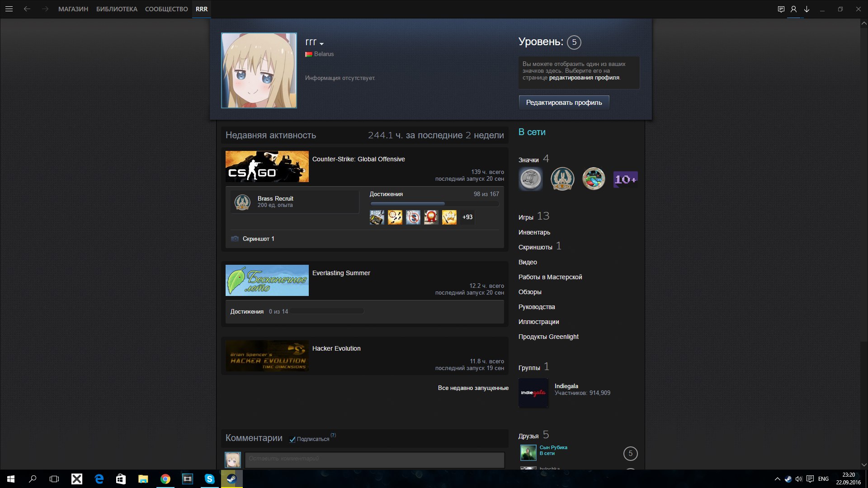Click the CS:GO service medal badge
The height and width of the screenshot is (488, 868).
pos(562,179)
